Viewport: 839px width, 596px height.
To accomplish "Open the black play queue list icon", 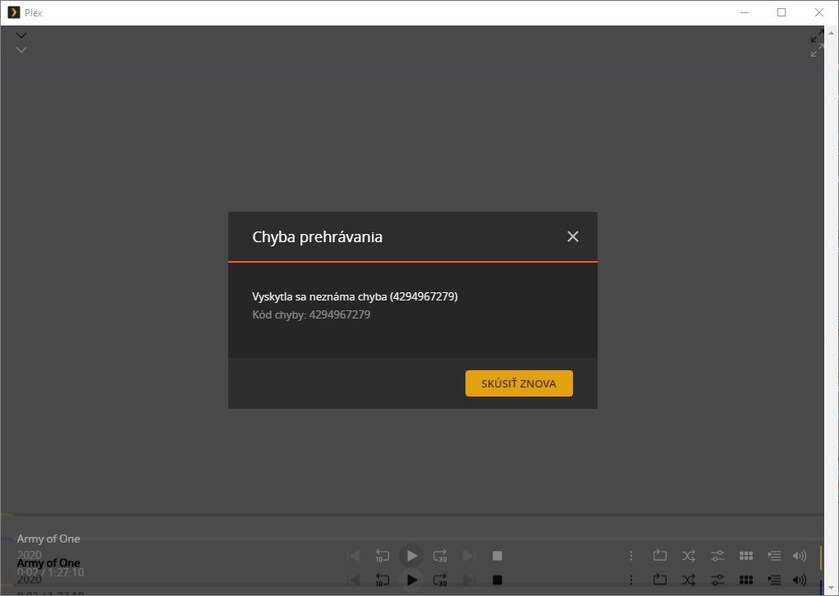I will tap(774, 580).
